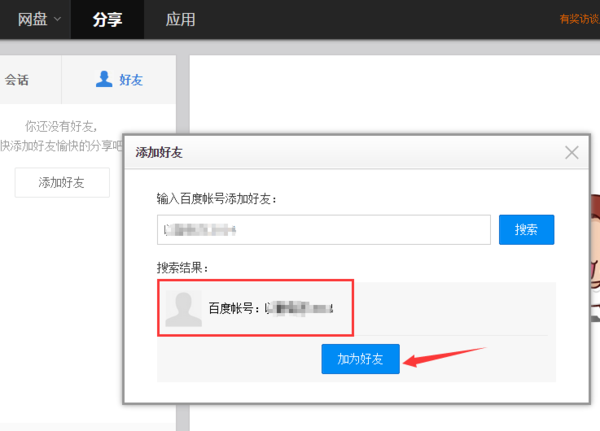
Task: Click the 有奖访谈 link
Action: 579,19
